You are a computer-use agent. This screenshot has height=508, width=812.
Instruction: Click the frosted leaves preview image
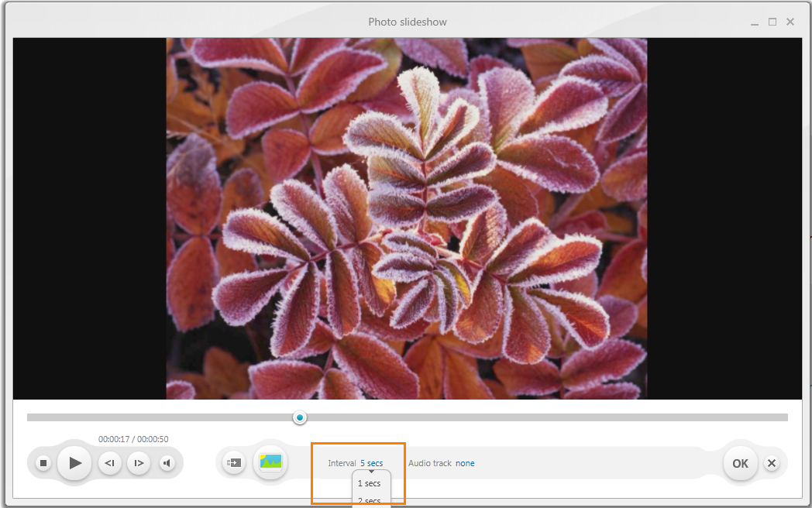tap(407, 218)
